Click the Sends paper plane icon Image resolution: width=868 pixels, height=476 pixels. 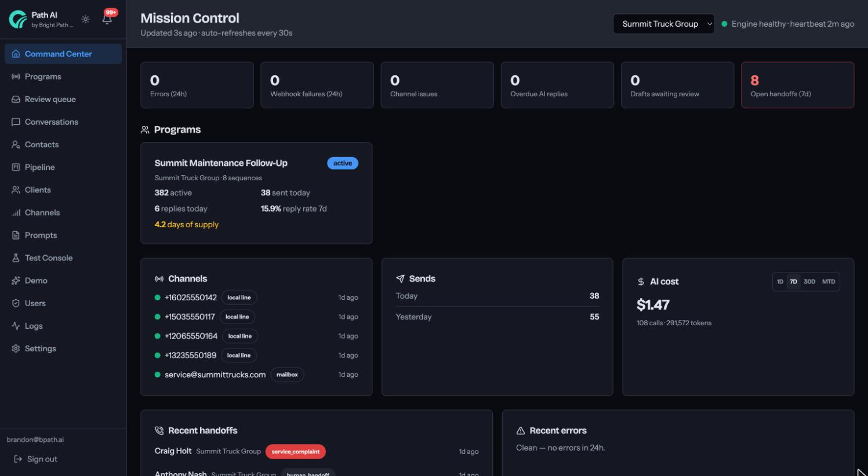[x=400, y=279]
